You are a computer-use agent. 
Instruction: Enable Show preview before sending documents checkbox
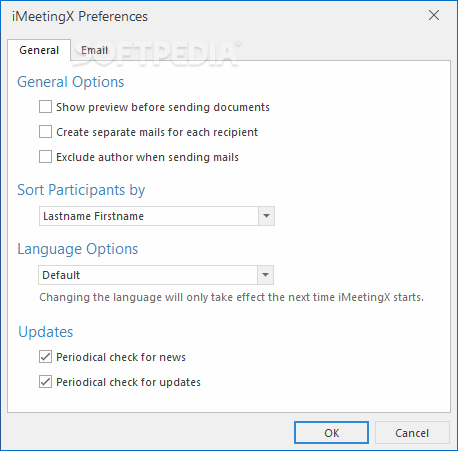pyautogui.click(x=45, y=107)
